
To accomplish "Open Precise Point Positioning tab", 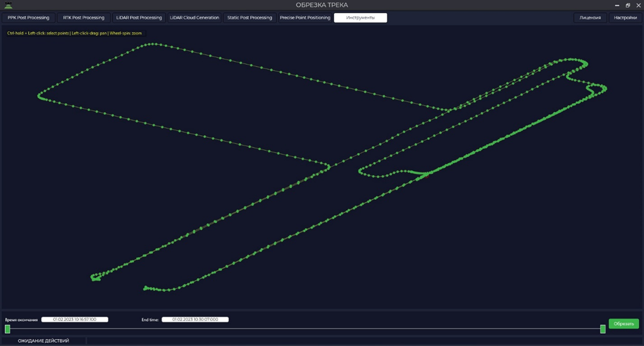I will tap(305, 18).
